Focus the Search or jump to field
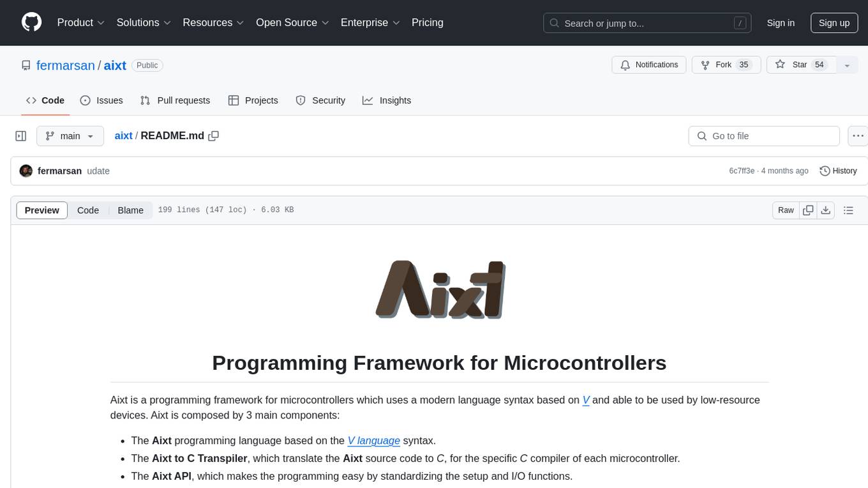The image size is (868, 488). [x=647, y=23]
